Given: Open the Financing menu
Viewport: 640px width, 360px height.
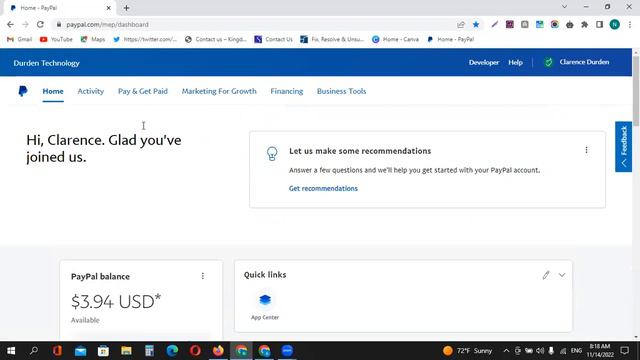Looking at the screenshot, I should pos(287,91).
